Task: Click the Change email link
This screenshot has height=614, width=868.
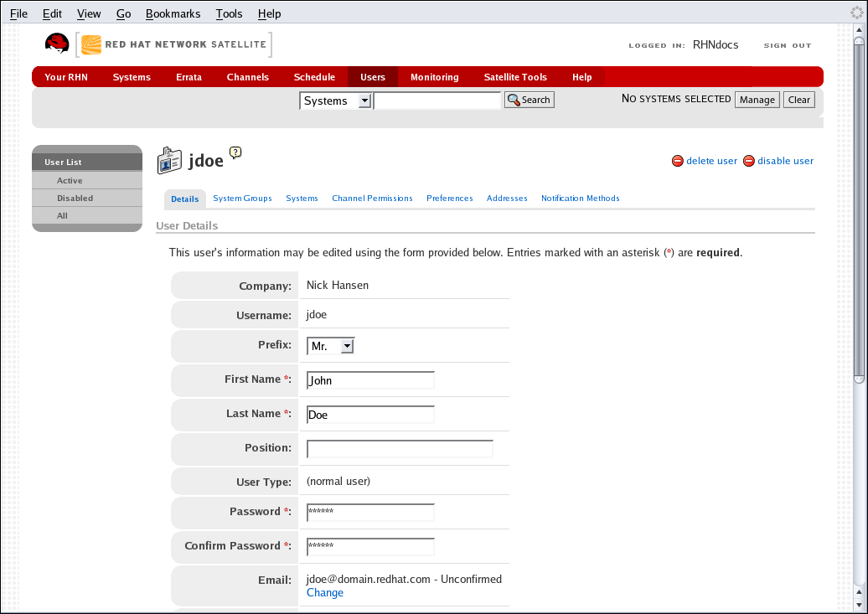Action: tap(325, 593)
